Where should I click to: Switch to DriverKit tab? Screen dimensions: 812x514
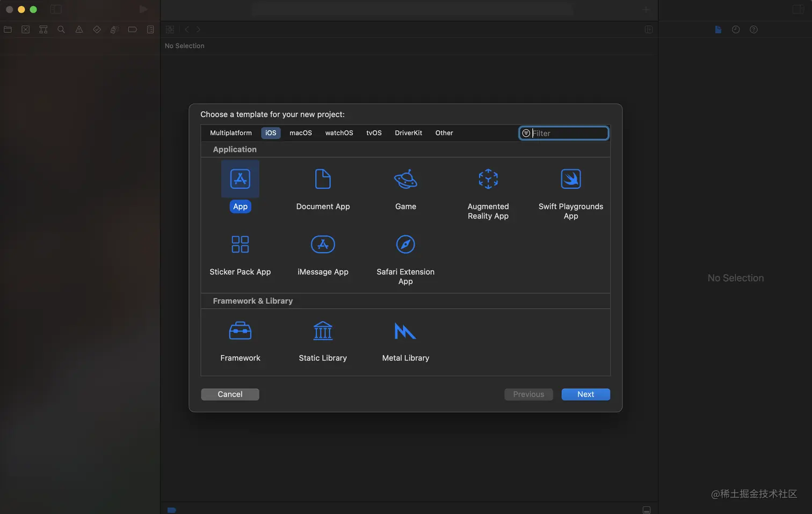tap(408, 133)
